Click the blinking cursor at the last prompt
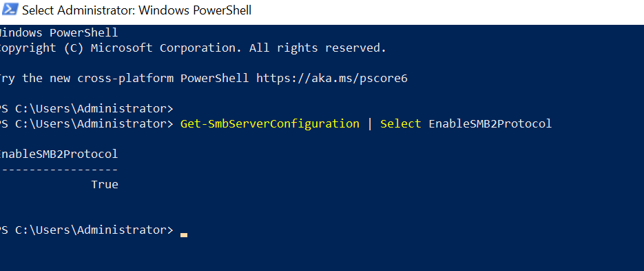This screenshot has width=644, height=271. [x=184, y=235]
